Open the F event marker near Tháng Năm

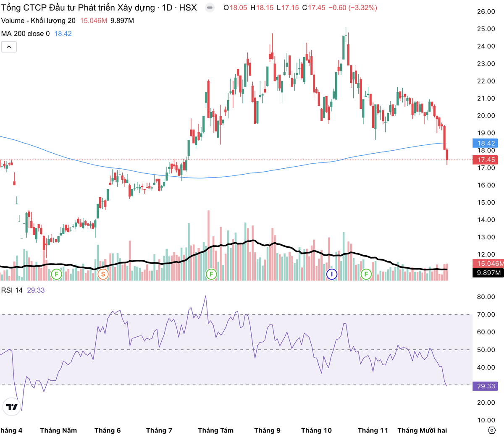(x=56, y=275)
